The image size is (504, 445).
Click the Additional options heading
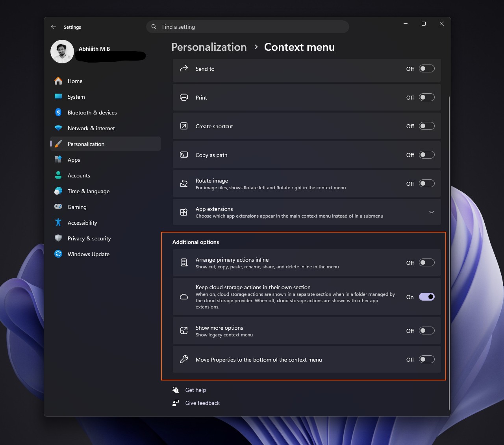tap(196, 242)
